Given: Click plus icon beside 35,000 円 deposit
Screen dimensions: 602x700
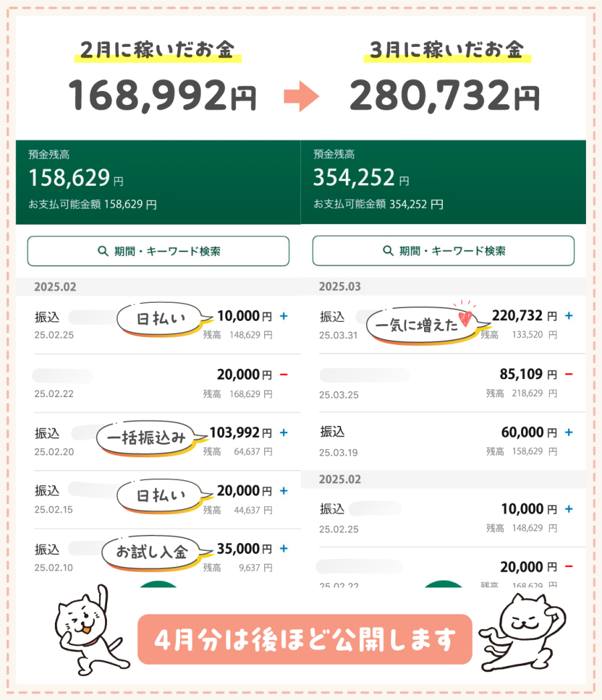Looking at the screenshot, I should (x=284, y=548).
